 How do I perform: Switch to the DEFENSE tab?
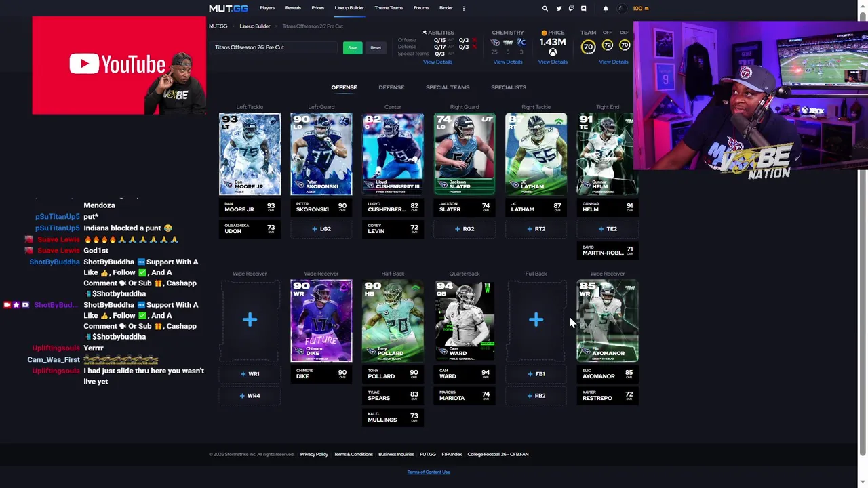tap(391, 87)
